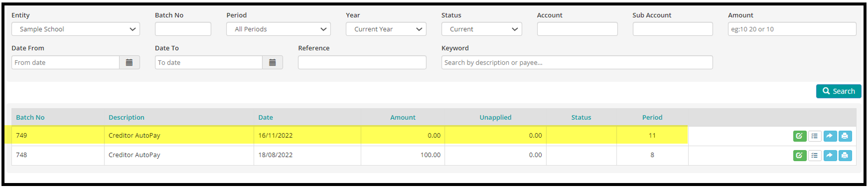Open Date To calendar picker
The image size is (868, 188).
(272, 63)
